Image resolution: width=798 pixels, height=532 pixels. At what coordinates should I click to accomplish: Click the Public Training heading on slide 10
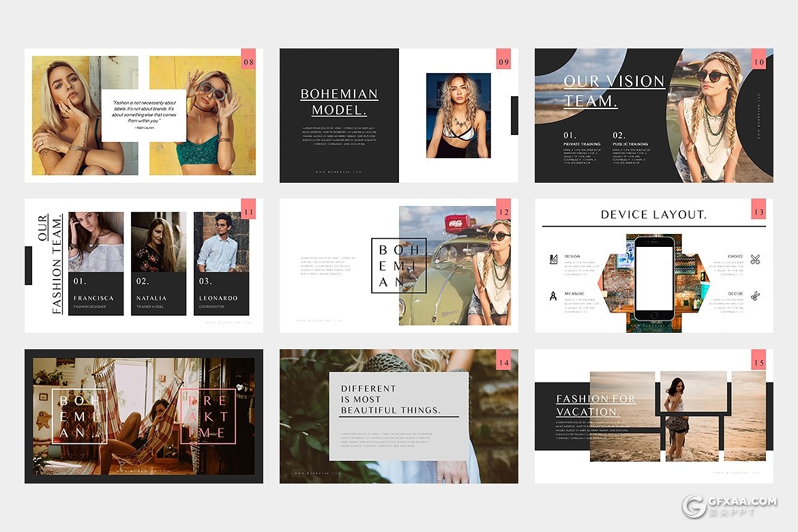click(630, 145)
